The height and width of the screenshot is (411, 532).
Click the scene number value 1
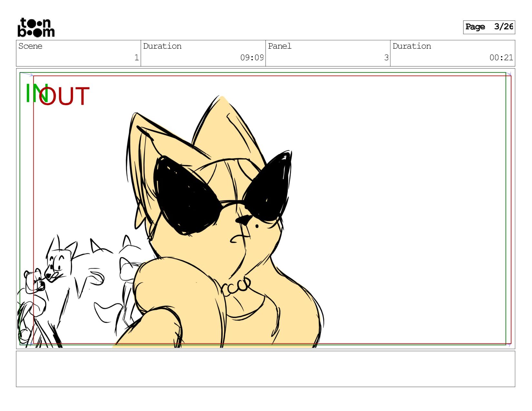pyautogui.click(x=136, y=58)
